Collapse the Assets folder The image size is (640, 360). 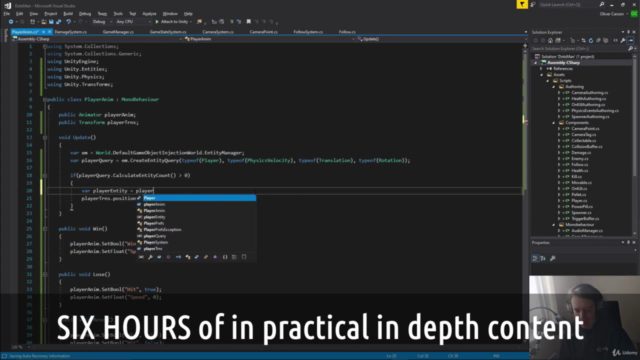click(x=542, y=75)
